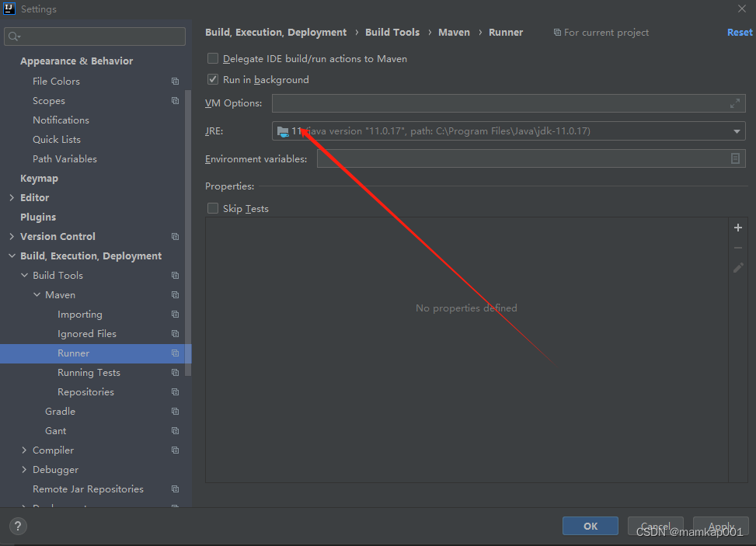
Task: Select Notifications in Appearance & Behavior
Action: pyautogui.click(x=61, y=120)
